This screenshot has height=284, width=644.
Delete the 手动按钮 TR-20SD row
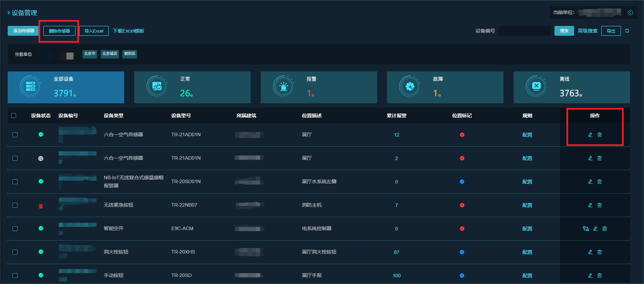pos(600,276)
